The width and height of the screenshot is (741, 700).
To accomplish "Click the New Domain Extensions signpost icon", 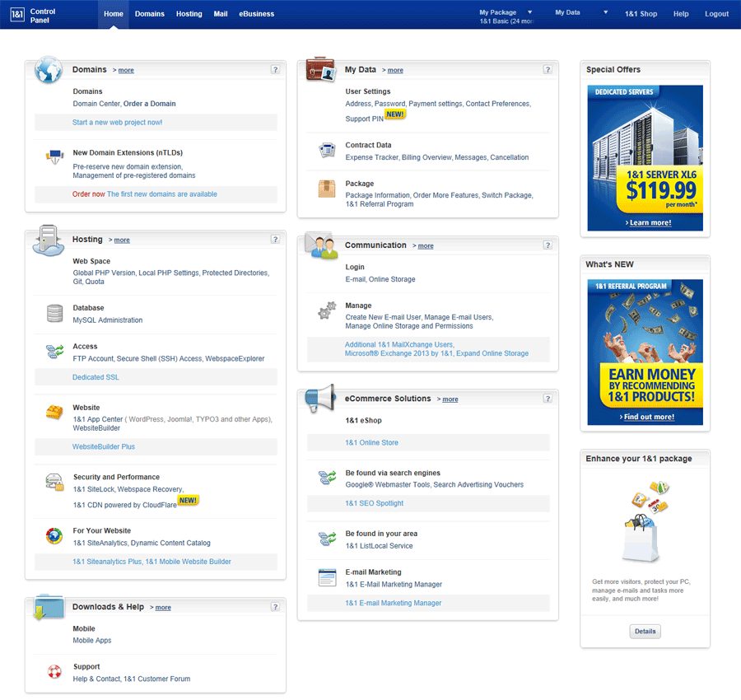I will click(x=55, y=156).
